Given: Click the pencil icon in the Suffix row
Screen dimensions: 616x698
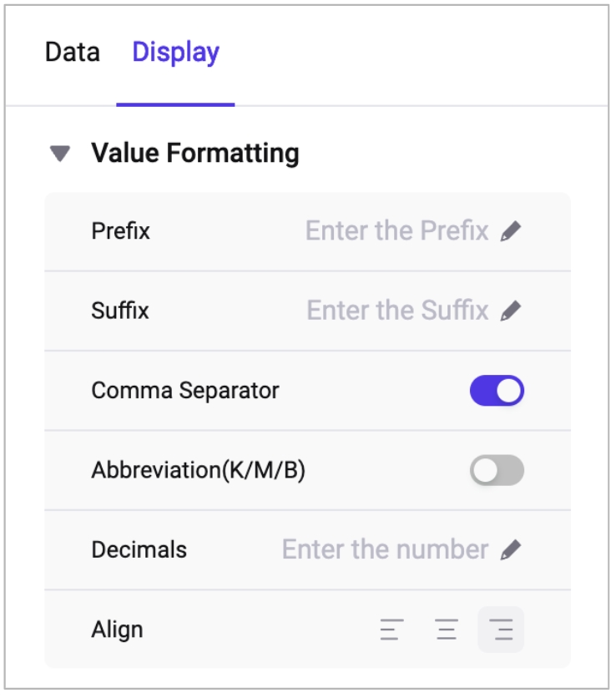Looking at the screenshot, I should (511, 311).
